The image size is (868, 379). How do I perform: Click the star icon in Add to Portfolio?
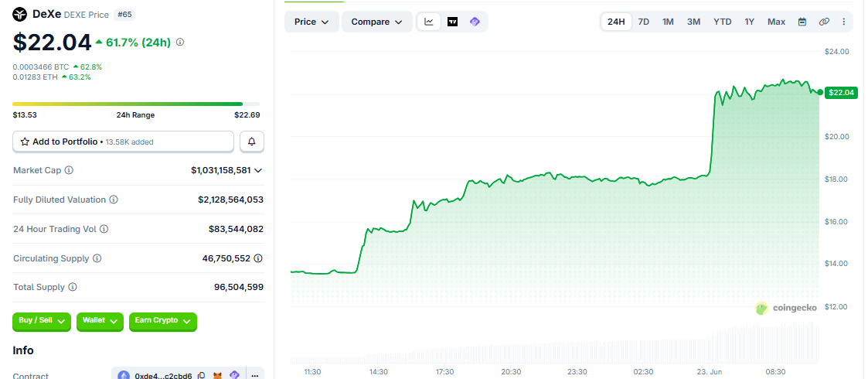pyautogui.click(x=25, y=142)
